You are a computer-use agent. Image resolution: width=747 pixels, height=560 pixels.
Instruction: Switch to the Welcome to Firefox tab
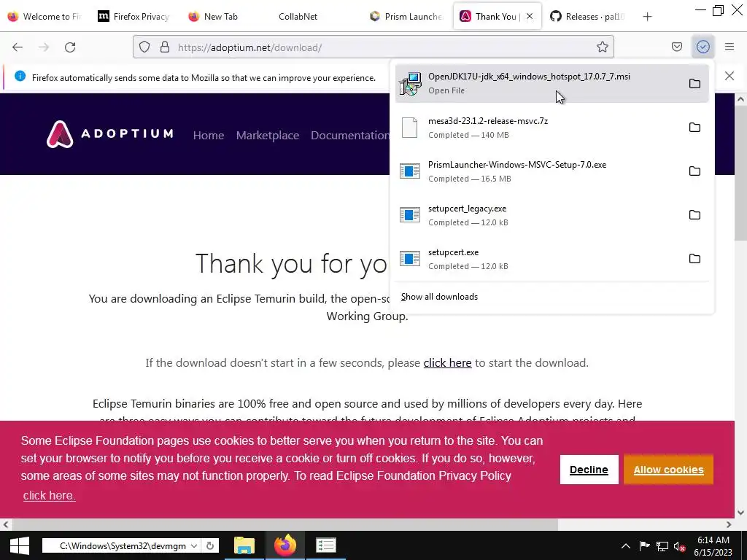pos(44,17)
